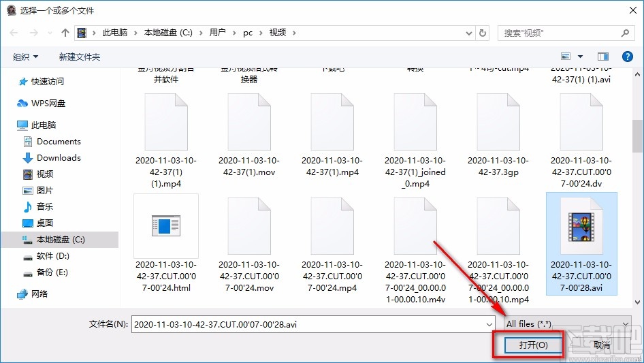Screen dimensions: 644x363
Task: Refresh the current folder view
Action: coord(483,33)
